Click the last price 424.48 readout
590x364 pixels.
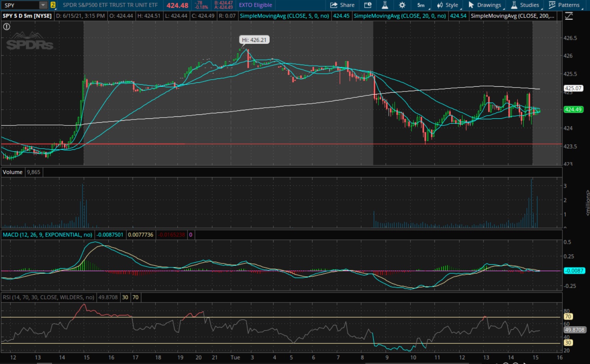(177, 6)
